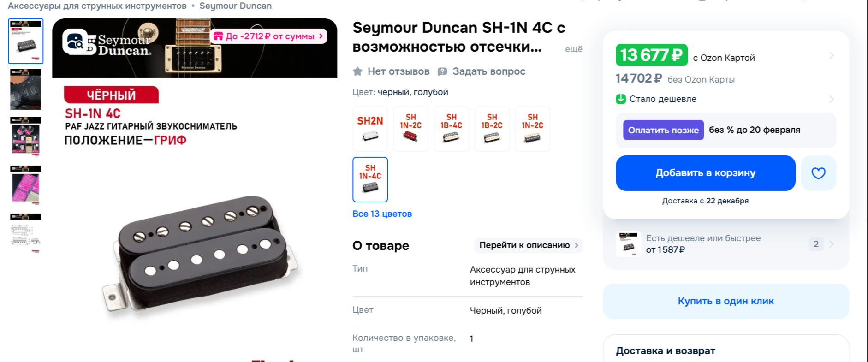Choose the SH 1B-4C variant swatch
The width and height of the screenshot is (868, 362).
452,129
